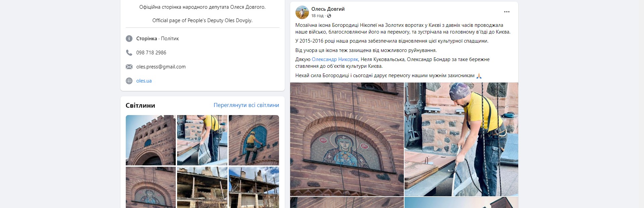
Task: Click the oles.press@gmail.com email address
Action: 161,67
